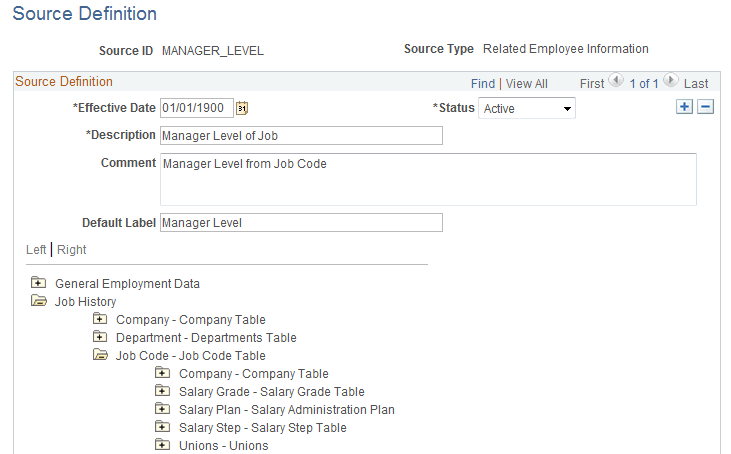Go to next row arrow icon

pyautogui.click(x=670, y=81)
